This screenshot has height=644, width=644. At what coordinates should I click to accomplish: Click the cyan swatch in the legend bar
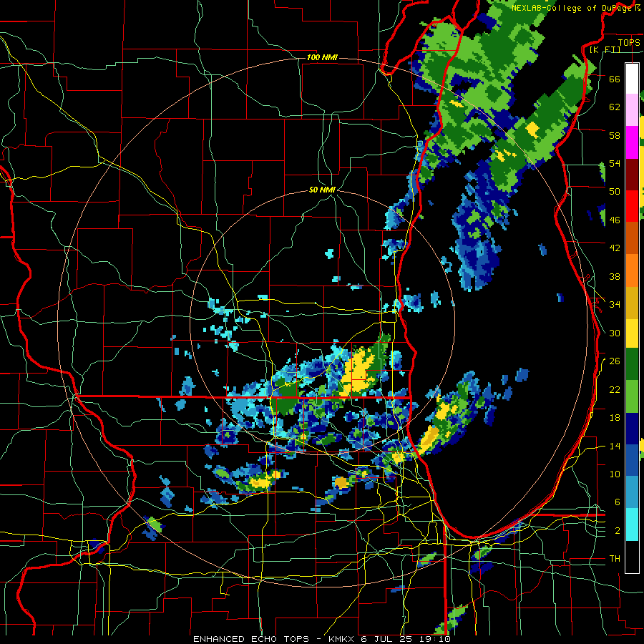coord(632,525)
